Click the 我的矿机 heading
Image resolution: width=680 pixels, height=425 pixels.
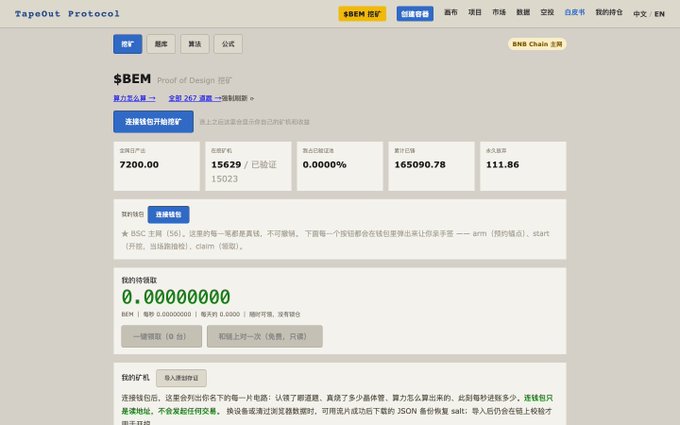pos(135,378)
